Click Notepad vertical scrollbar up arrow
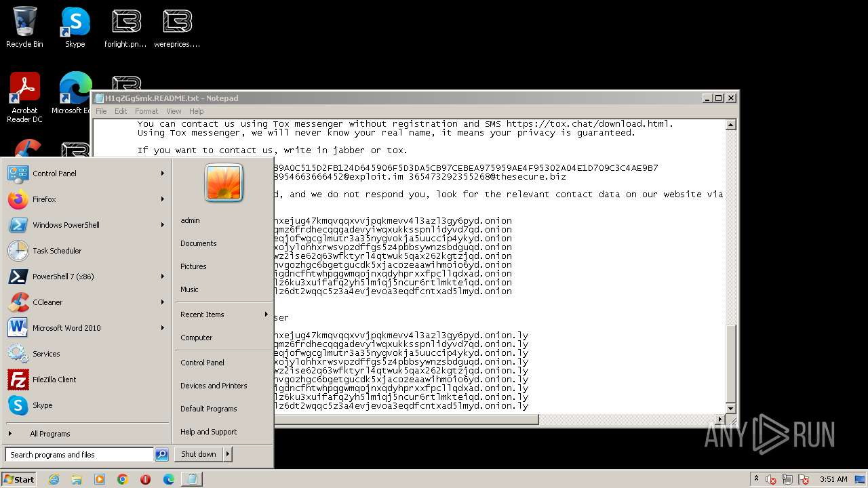The width and height of the screenshot is (868, 488). point(730,125)
